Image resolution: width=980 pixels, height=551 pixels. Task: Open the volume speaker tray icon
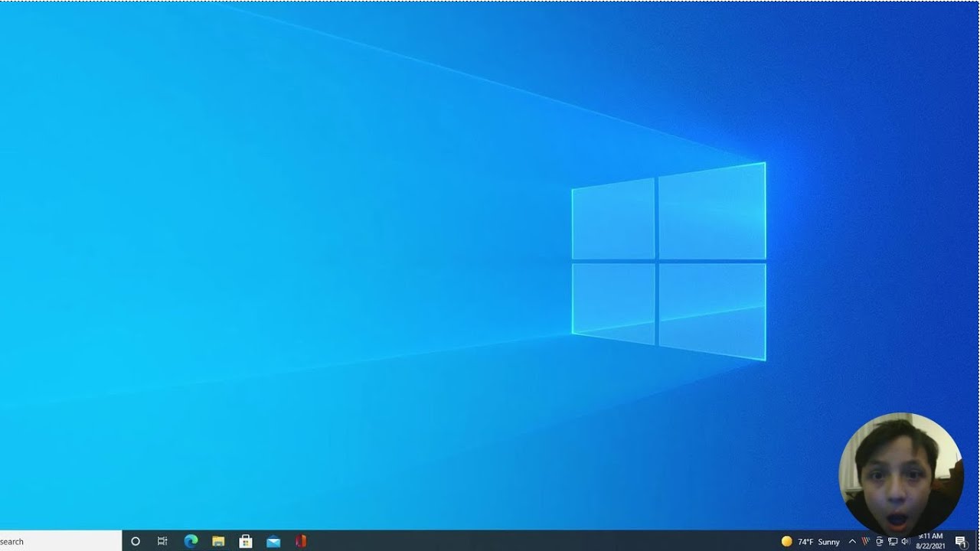coord(906,542)
